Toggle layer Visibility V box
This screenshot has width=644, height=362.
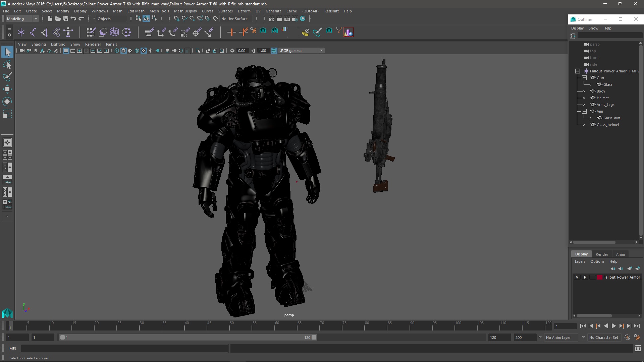(x=577, y=277)
